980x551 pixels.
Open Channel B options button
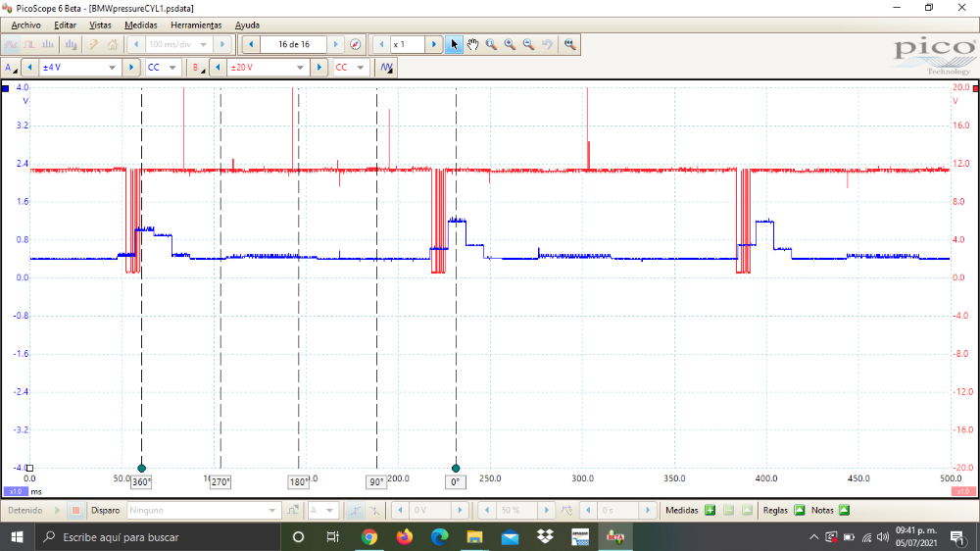pos(198,68)
